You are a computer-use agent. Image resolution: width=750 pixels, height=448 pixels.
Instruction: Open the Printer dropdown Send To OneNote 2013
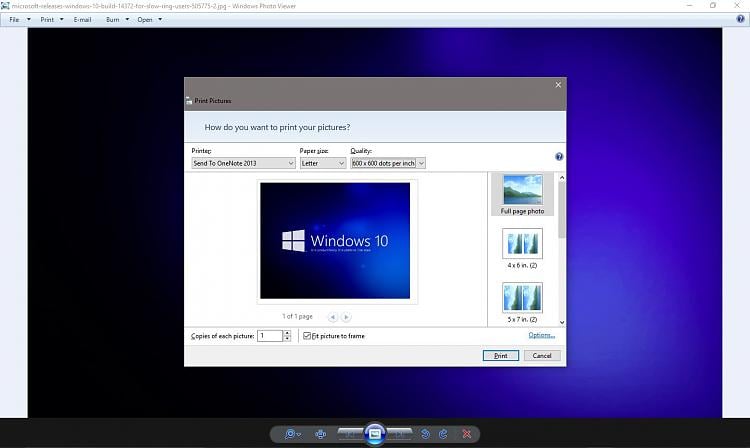pos(243,163)
